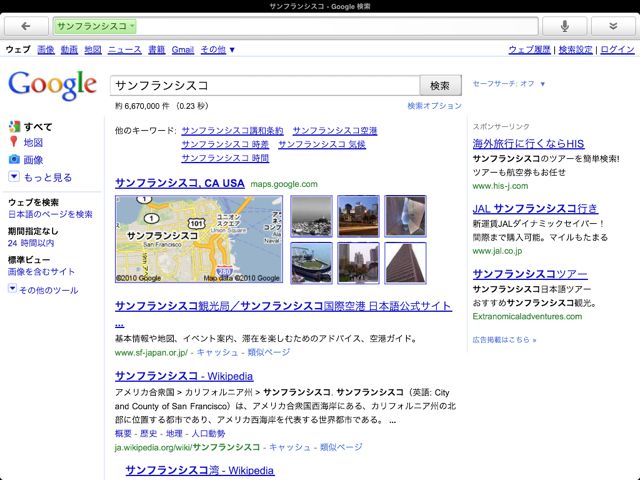The height and width of the screenshot is (480, 640).
Task: Open the セーフサーチ: オフ dropdown
Action: (x=509, y=84)
